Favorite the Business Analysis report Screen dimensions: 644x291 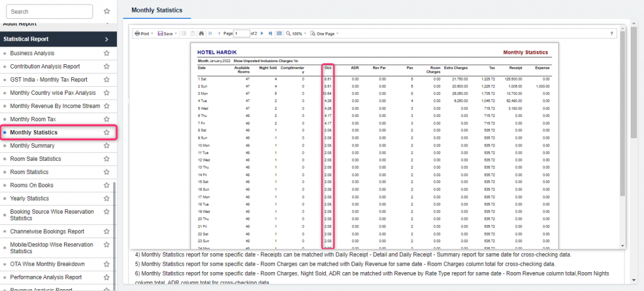point(107,53)
